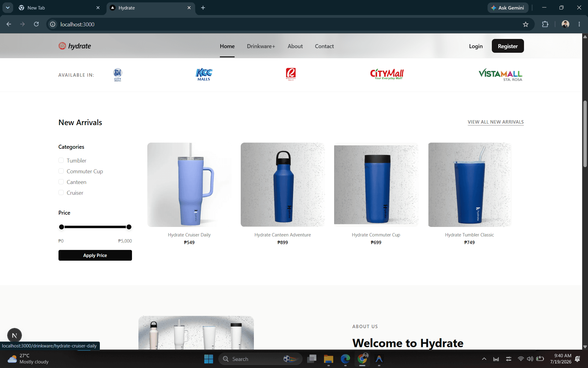Expand the Drinkware+ navigation menu
588x368 pixels.
(261, 46)
